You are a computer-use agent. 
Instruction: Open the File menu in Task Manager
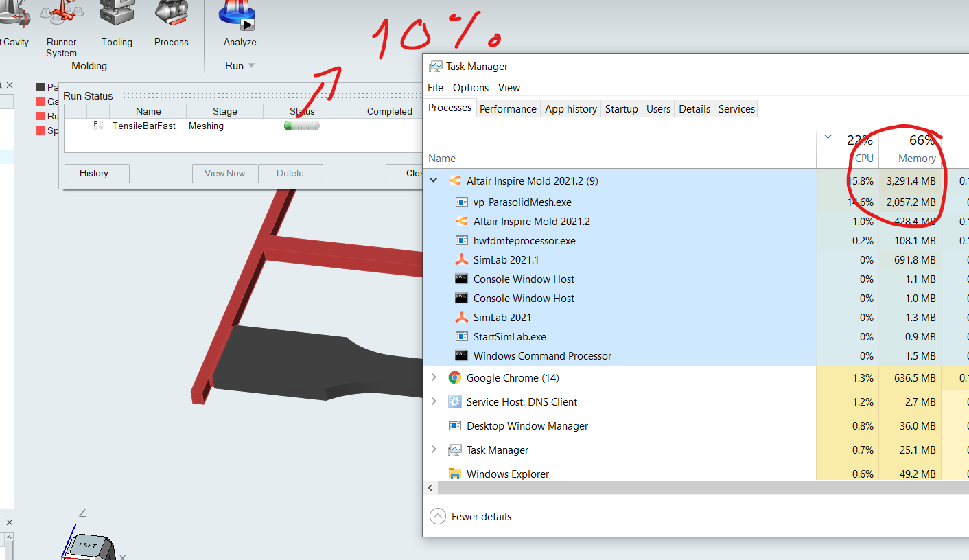pos(435,88)
